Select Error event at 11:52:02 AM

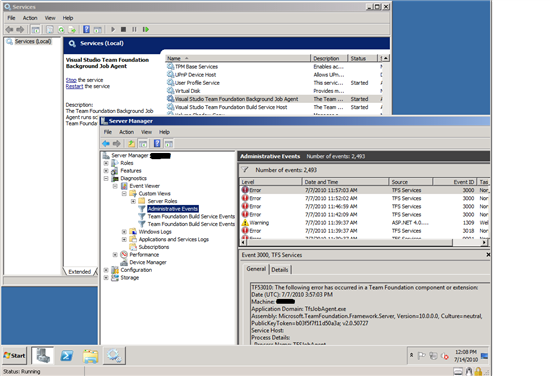[365, 198]
